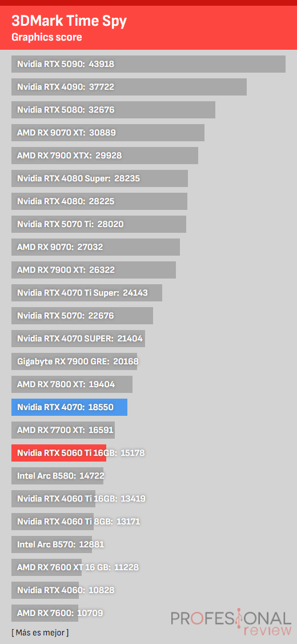Click the Más es mejor note
The height and width of the screenshot is (644, 297).
[40, 632]
